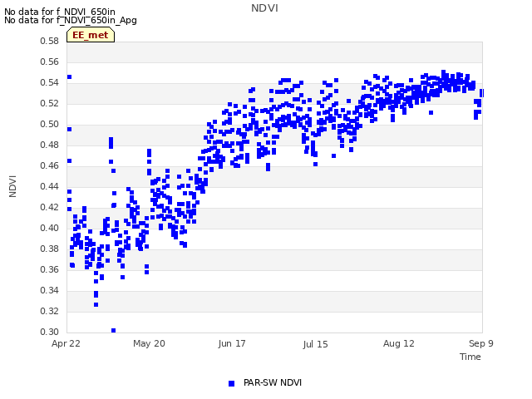This screenshot has height=399, width=532.
Task: Click the Jun 17 date tick label
Action: [232, 343]
